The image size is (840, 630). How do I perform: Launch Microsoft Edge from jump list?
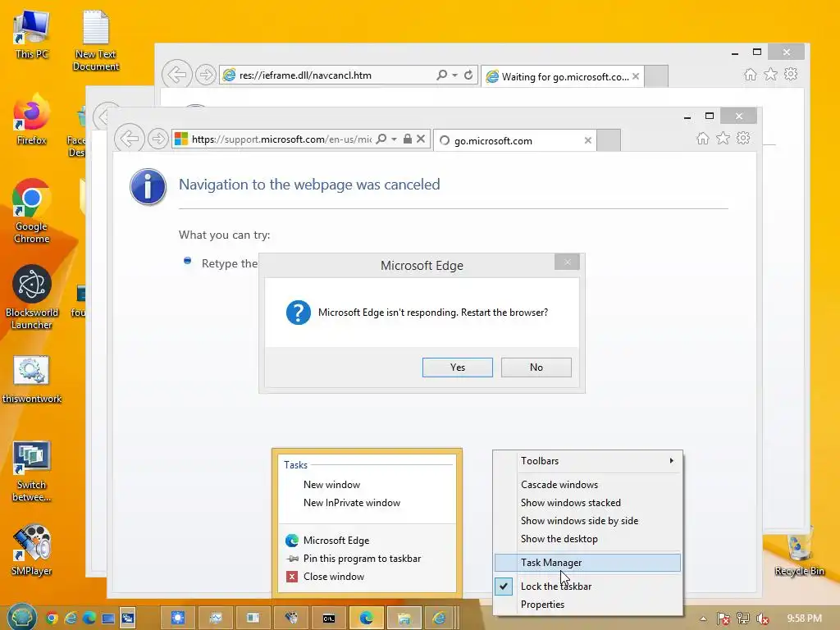click(367, 540)
